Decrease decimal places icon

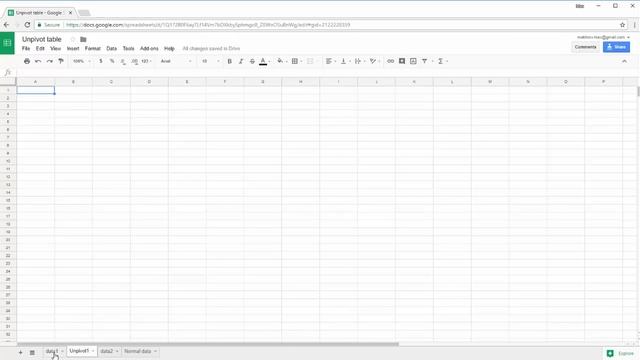click(123, 61)
